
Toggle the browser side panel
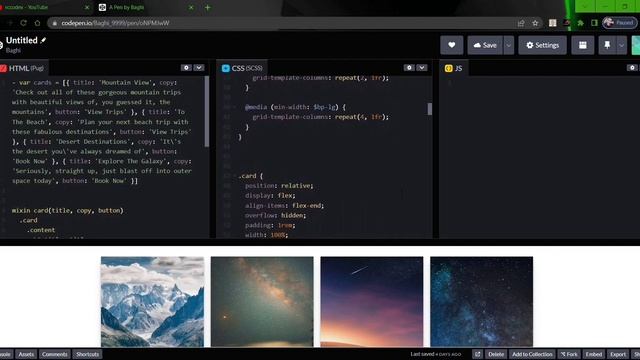(594, 23)
